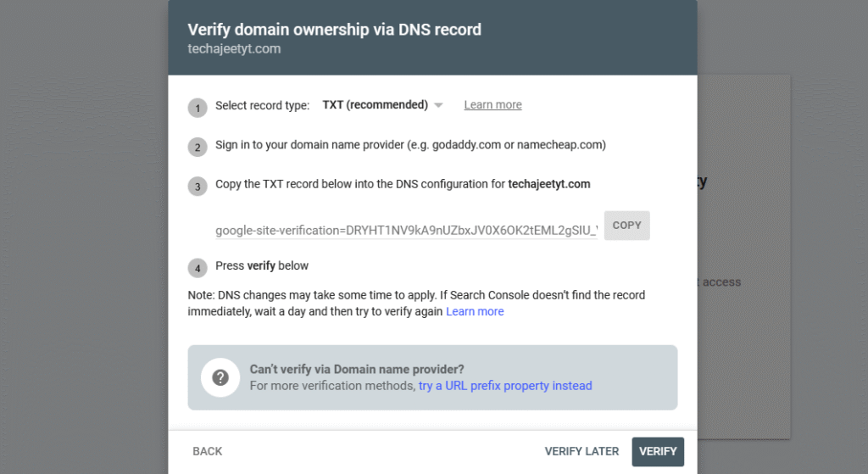Choose VERIFY LATER
868x474 pixels.
click(581, 451)
